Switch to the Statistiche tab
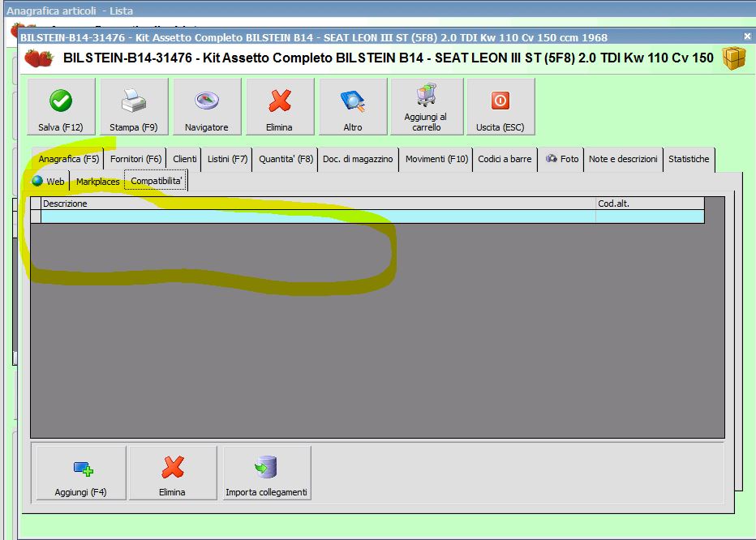756x540 pixels. pos(689,159)
